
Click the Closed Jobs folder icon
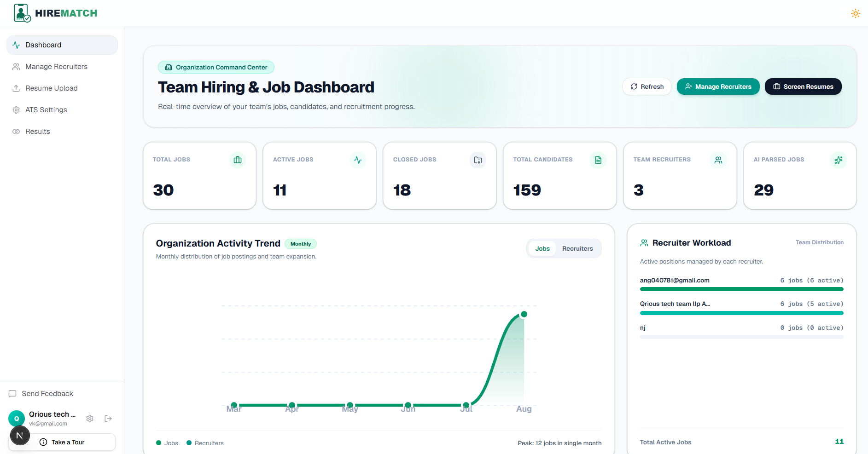click(478, 160)
